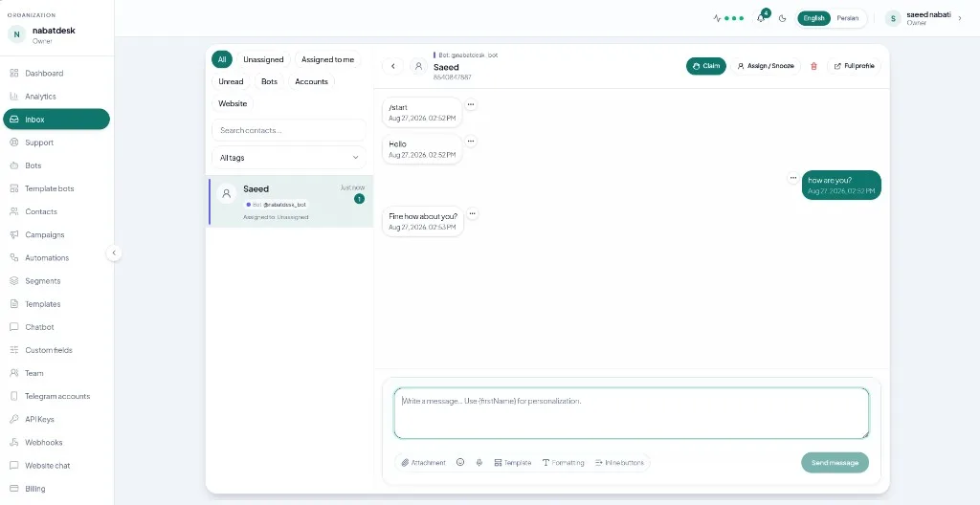Go back with the chat header arrow
980x505 pixels.
392,66
